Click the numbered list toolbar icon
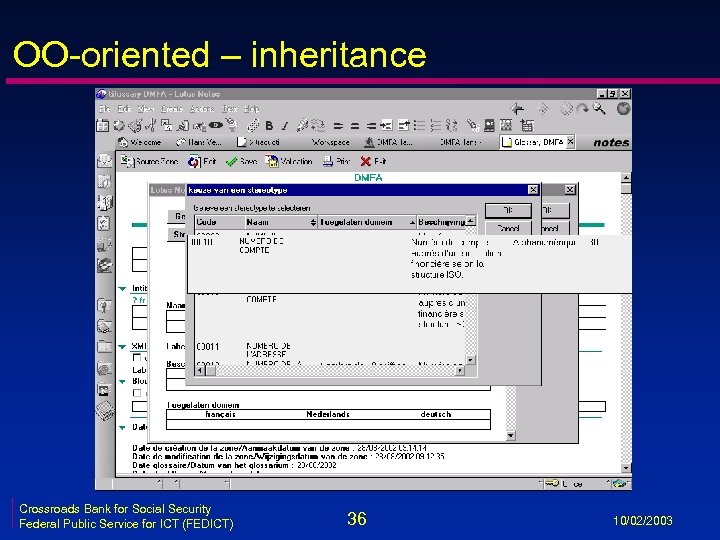The image size is (720, 540). [436, 125]
